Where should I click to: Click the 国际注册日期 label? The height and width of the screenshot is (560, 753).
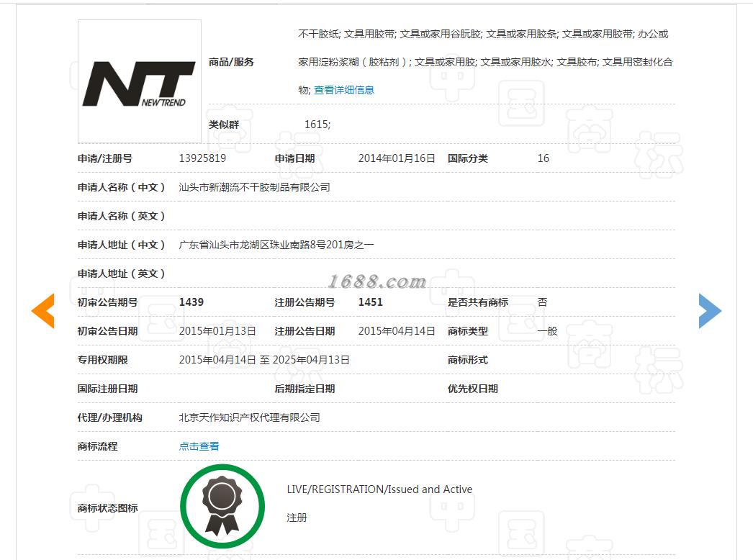(x=107, y=389)
